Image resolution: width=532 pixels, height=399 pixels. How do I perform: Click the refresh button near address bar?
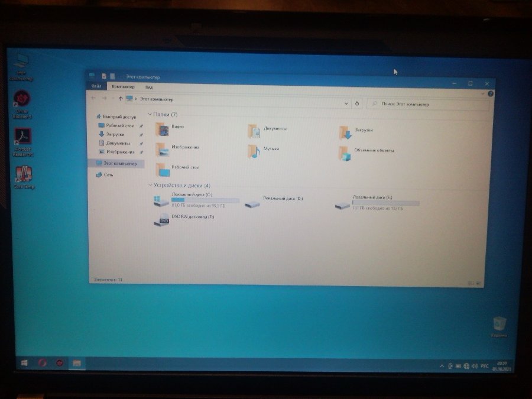356,103
